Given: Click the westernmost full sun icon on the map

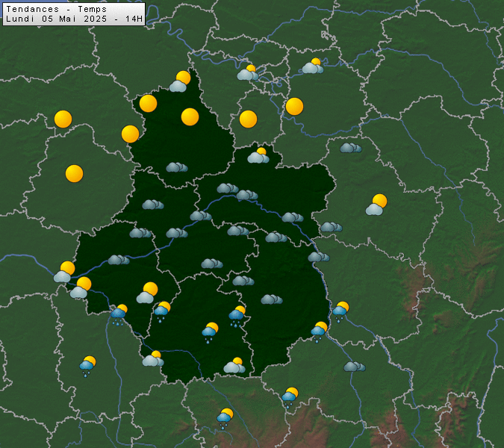Looking at the screenshot, I should click(63, 119).
